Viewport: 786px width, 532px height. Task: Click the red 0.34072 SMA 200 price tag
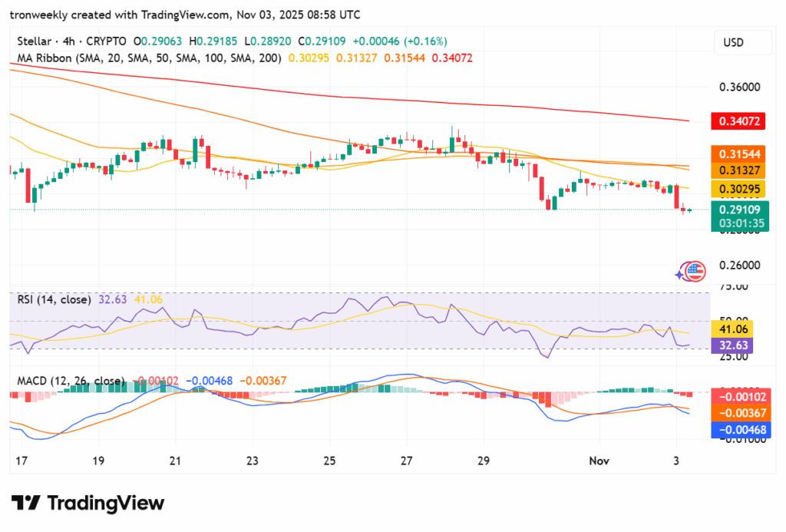click(741, 121)
